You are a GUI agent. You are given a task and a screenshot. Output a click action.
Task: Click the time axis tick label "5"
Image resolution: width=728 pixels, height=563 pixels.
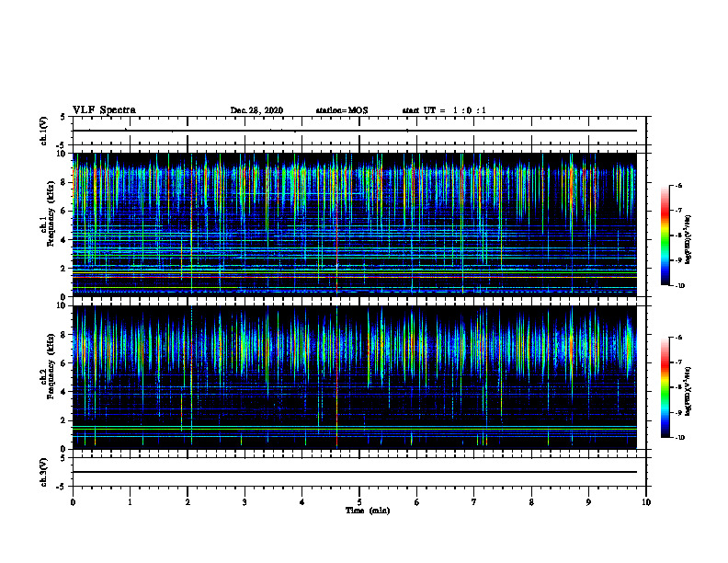(359, 502)
